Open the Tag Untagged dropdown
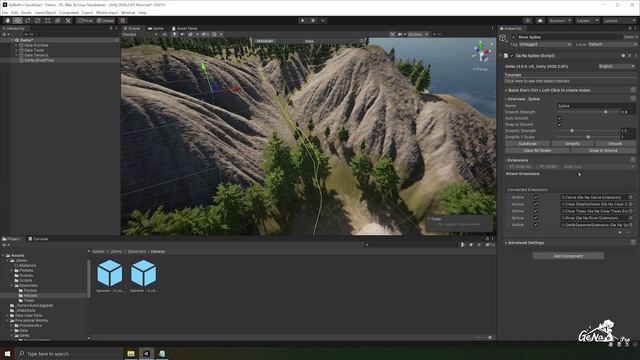This screenshot has width=640, height=360. click(x=544, y=44)
